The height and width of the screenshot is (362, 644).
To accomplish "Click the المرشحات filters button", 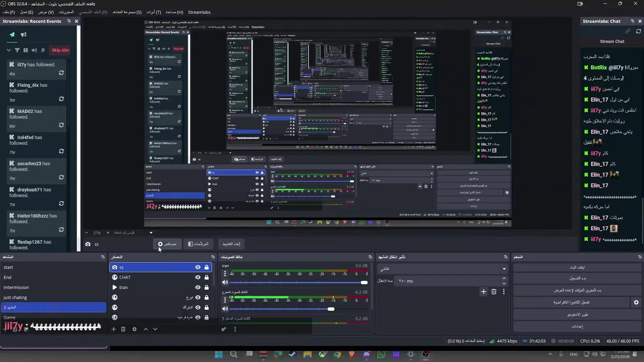I will click(198, 244).
